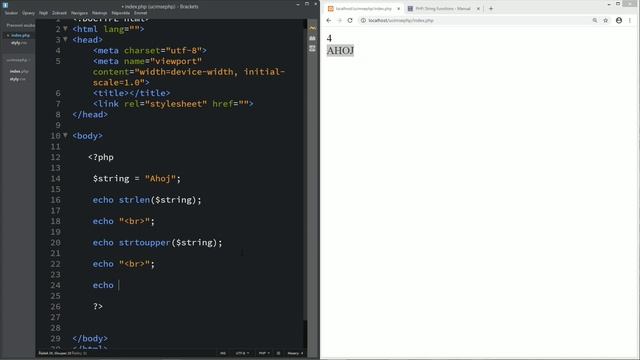640x360 pixels.
Task: Click $string variable on line 14
Action: tap(111, 179)
